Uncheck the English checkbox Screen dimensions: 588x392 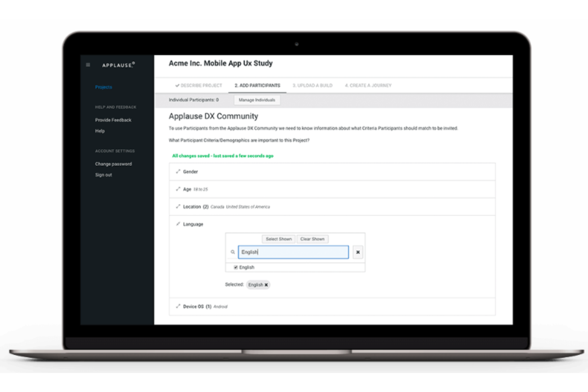point(236,267)
